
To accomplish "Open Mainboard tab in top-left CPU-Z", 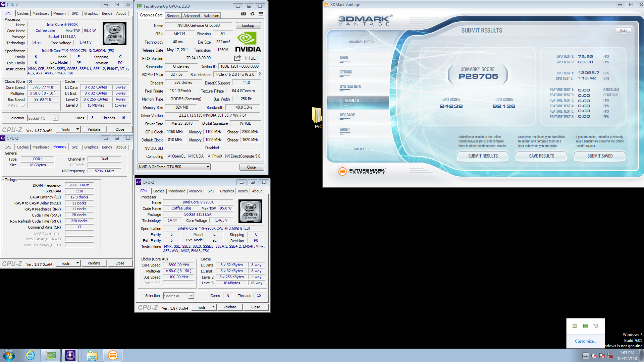I will point(41,13).
